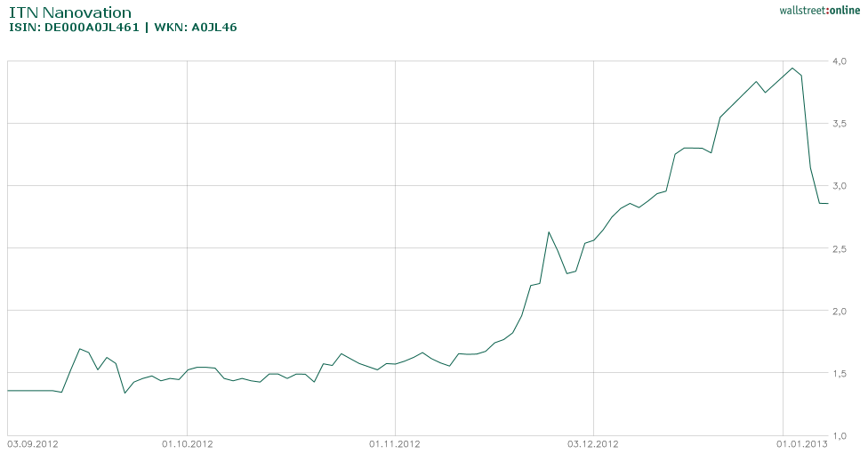Viewport: 868px width, 454px height.
Task: Select the 03.09.2012 date label
Action: [33, 442]
